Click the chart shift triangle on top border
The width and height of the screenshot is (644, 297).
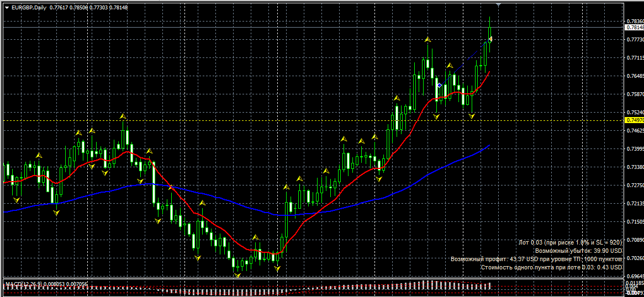tap(499, 4)
